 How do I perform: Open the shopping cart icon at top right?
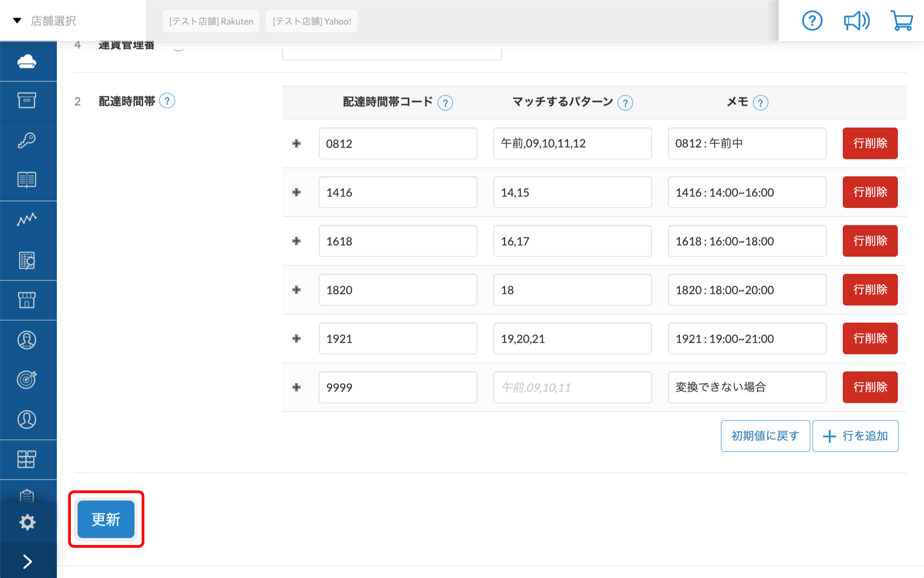click(901, 20)
